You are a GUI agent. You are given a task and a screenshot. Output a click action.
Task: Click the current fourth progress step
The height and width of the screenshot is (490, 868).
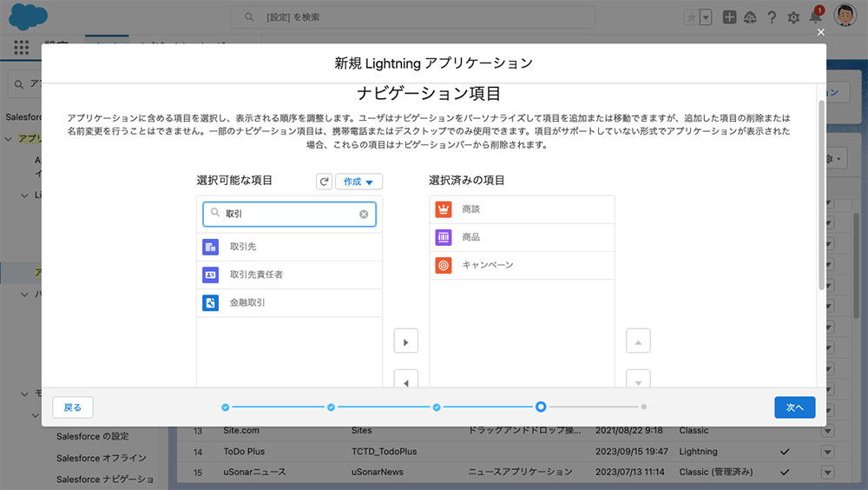coord(541,407)
